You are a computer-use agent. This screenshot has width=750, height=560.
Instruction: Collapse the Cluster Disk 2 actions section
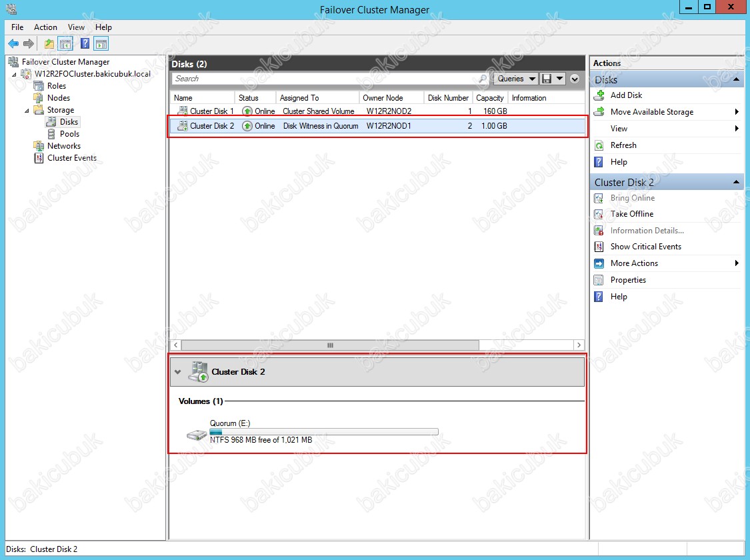pyautogui.click(x=736, y=182)
